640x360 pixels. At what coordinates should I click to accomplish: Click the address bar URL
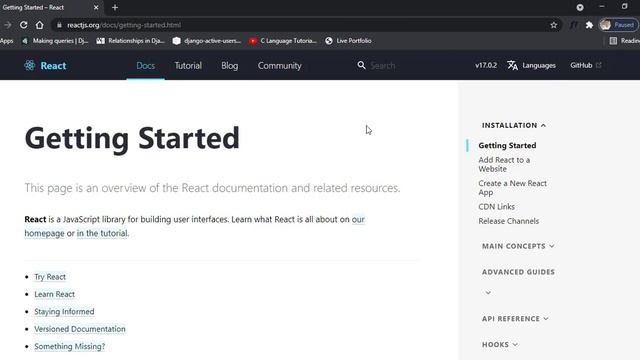[124, 25]
